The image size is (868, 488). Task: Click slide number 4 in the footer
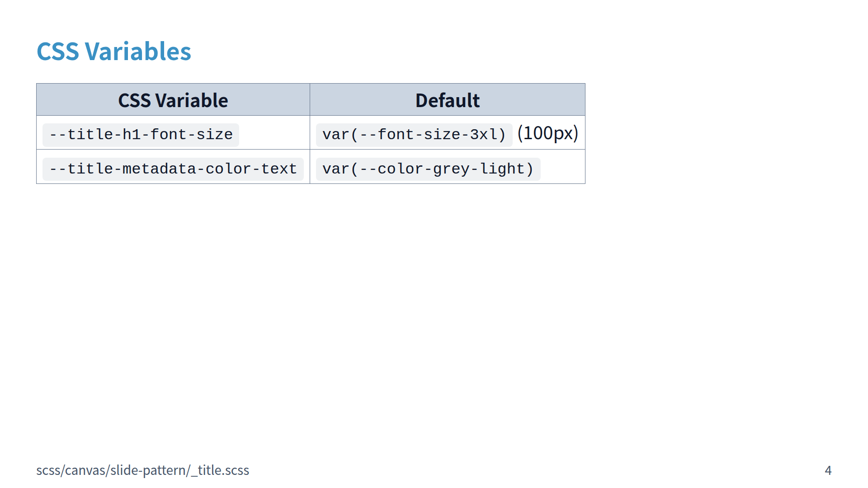(828, 470)
